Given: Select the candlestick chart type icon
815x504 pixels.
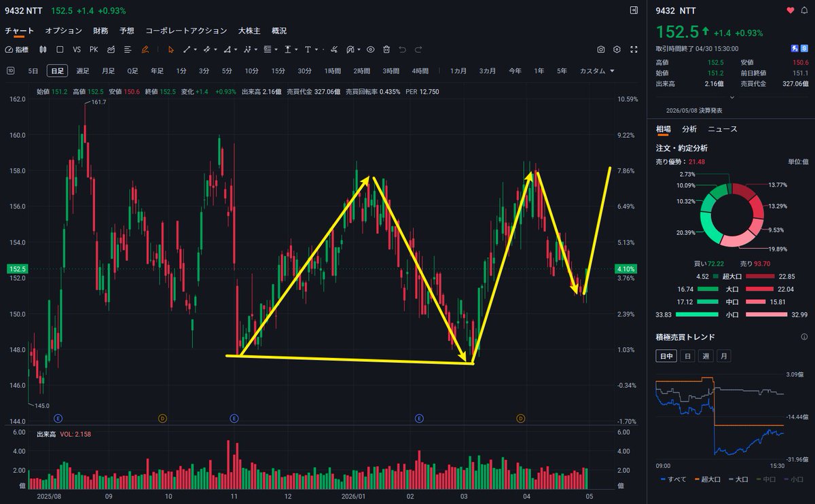Looking at the screenshot, I should tap(43, 50).
